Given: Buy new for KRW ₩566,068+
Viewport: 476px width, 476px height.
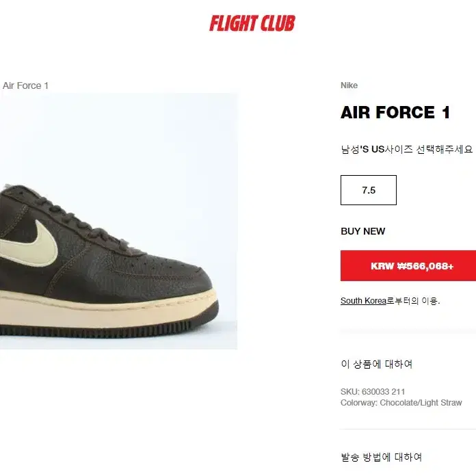Looking at the screenshot, I should pos(408,265).
